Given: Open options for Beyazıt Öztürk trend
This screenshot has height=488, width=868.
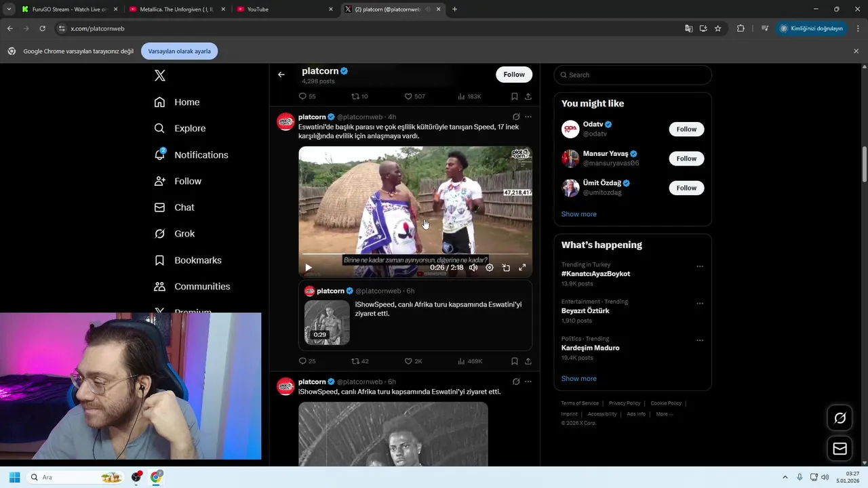Looking at the screenshot, I should [700, 304].
